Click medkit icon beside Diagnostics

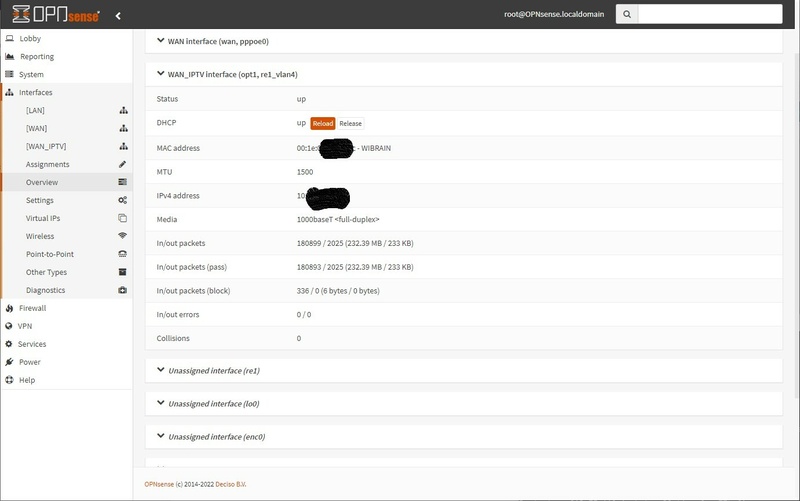click(122, 290)
